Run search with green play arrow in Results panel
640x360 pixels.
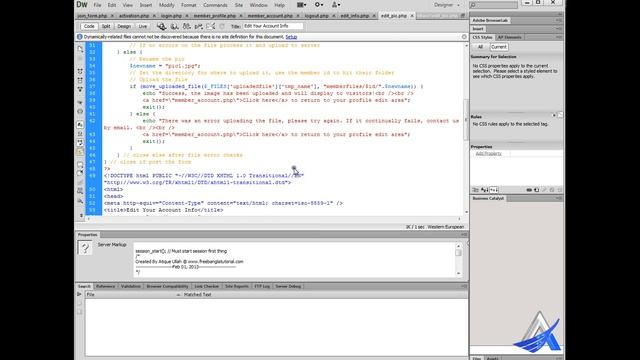(x=80, y=294)
